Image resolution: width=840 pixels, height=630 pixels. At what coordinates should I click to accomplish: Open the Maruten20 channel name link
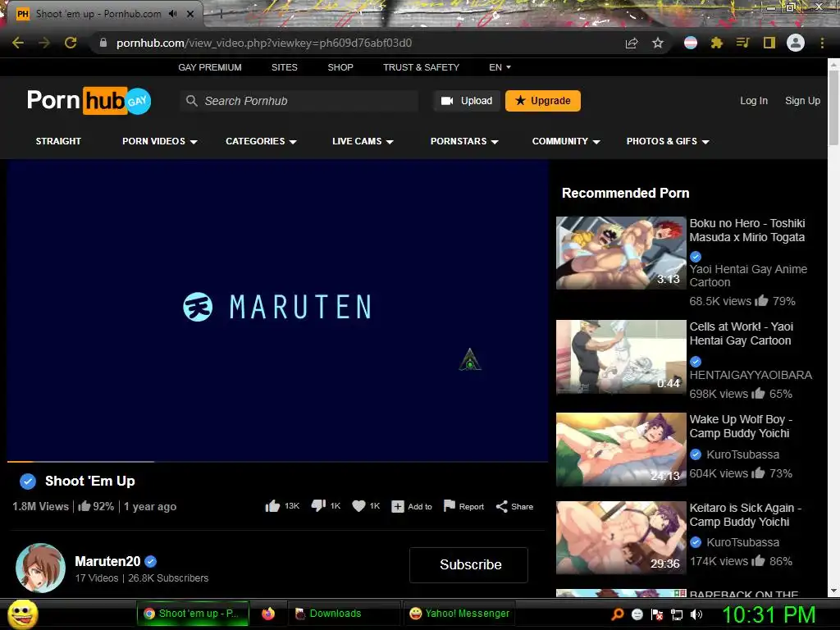click(x=107, y=561)
